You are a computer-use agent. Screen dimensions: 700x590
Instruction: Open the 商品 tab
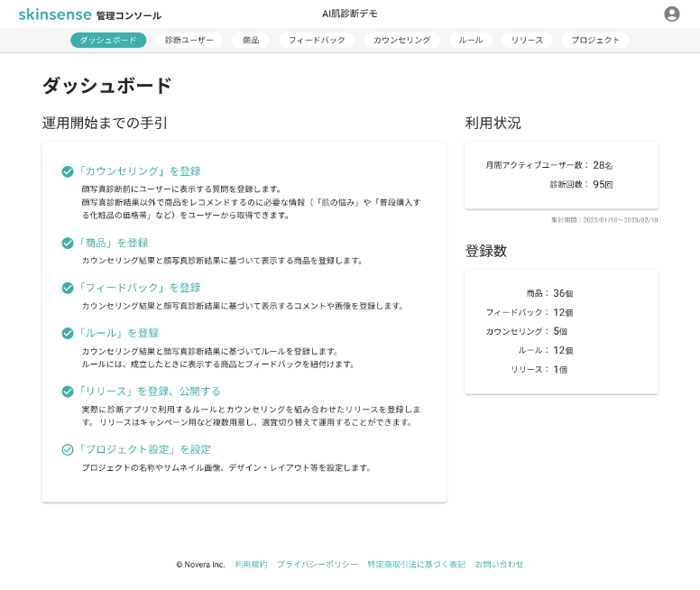tap(251, 41)
